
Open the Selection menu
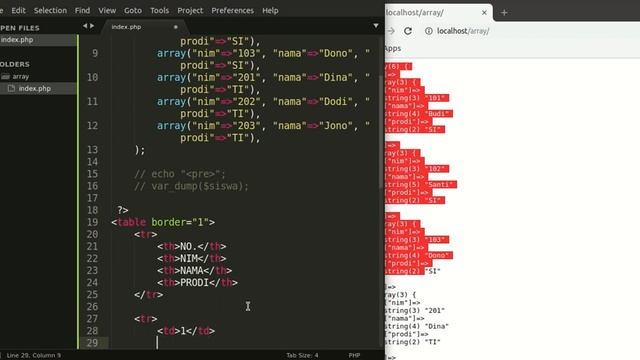click(50, 11)
